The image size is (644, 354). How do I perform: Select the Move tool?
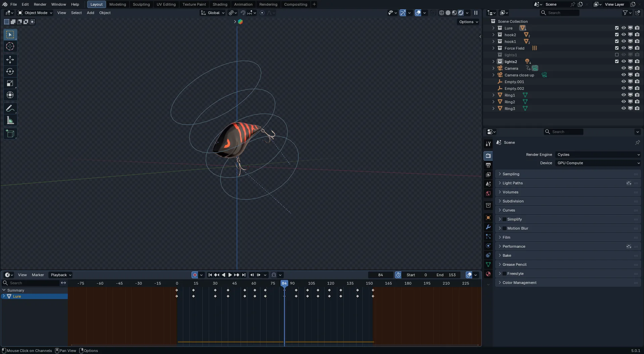click(10, 60)
